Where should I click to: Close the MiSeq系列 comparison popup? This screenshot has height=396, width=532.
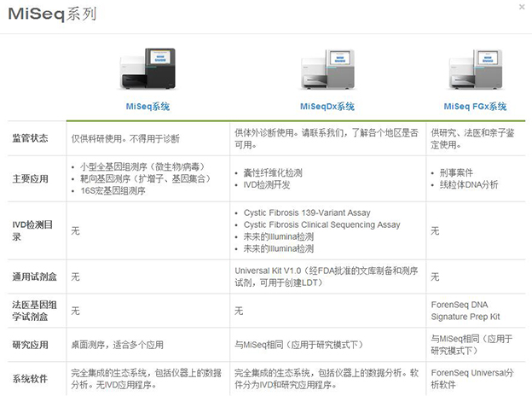point(522,7)
